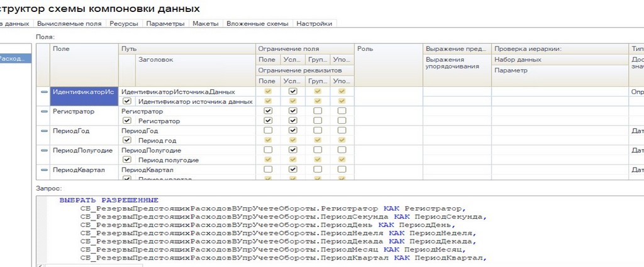Select the Регистратор cell in Поле column

pyautogui.click(x=84, y=116)
